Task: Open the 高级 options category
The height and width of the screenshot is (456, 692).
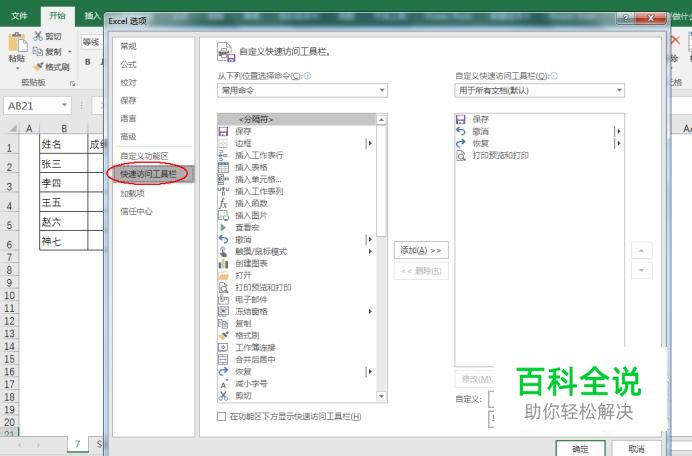Action: [128, 137]
